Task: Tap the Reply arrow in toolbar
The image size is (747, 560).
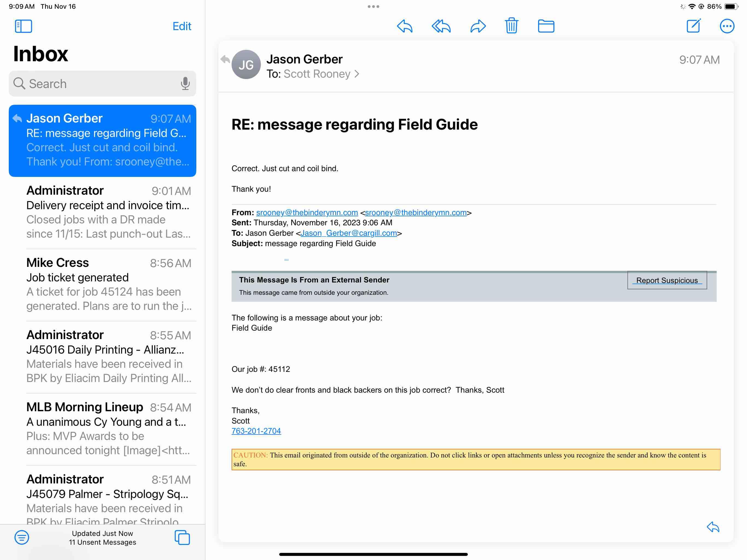Action: [405, 26]
